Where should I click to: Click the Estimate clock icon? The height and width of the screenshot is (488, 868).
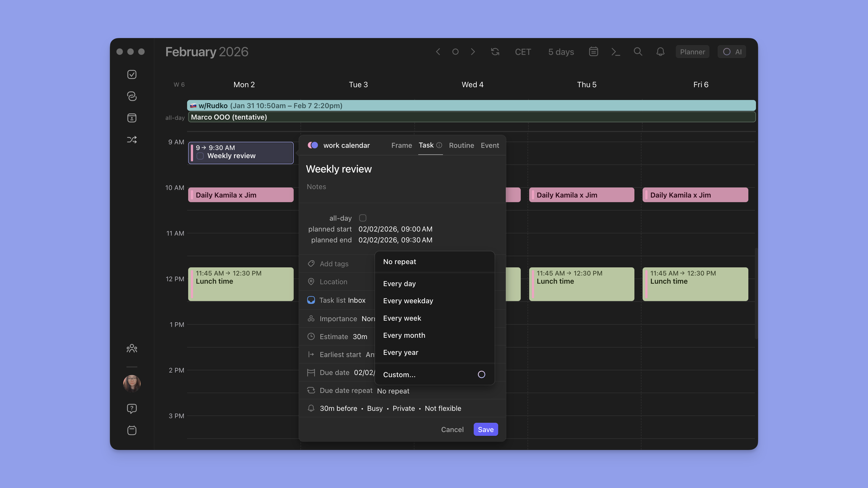(311, 336)
